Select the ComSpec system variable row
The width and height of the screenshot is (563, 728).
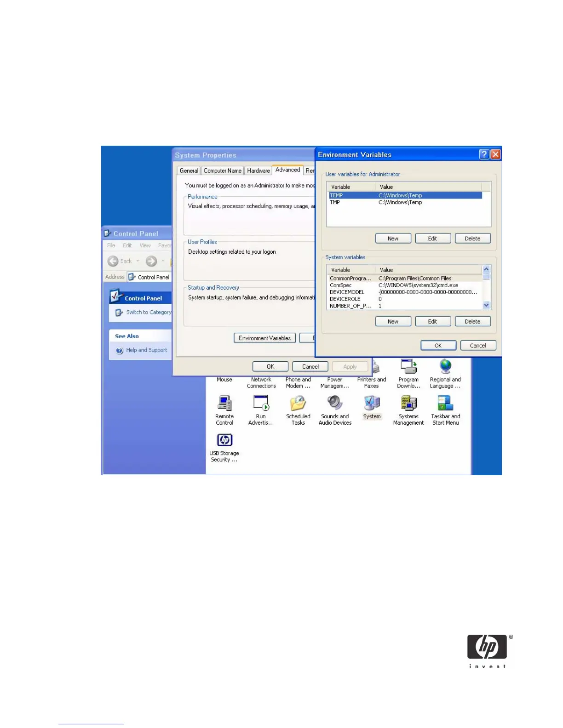tap(405, 285)
